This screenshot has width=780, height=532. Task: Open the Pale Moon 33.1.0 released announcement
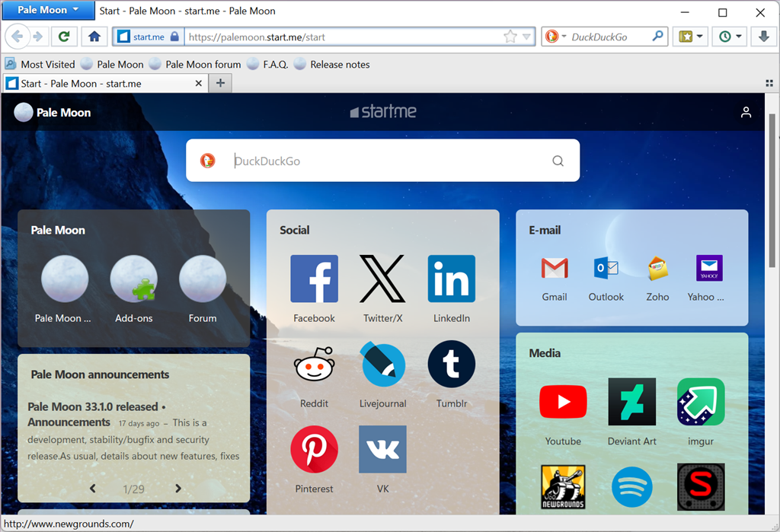coord(97,414)
